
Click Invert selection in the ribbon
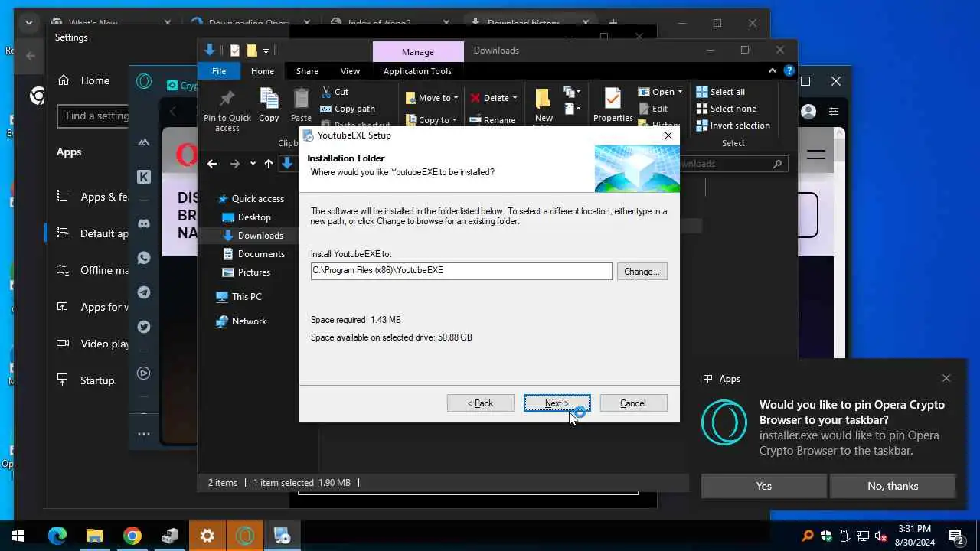pos(733,126)
